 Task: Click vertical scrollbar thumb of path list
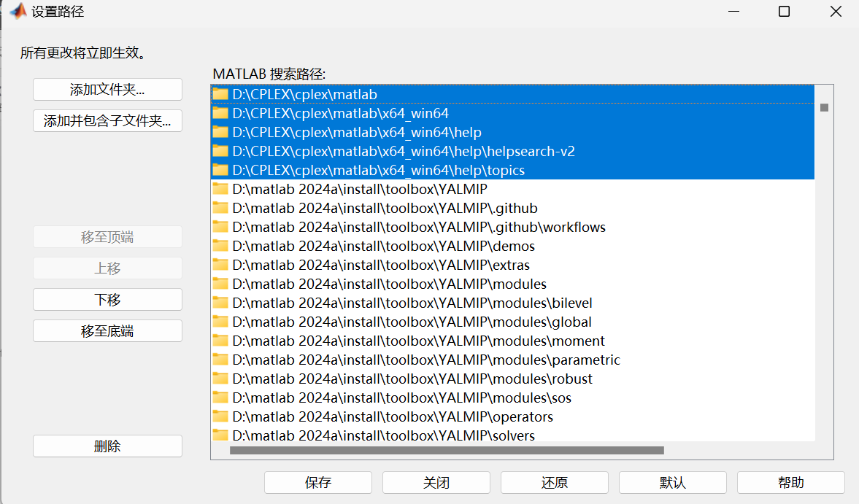[x=824, y=108]
